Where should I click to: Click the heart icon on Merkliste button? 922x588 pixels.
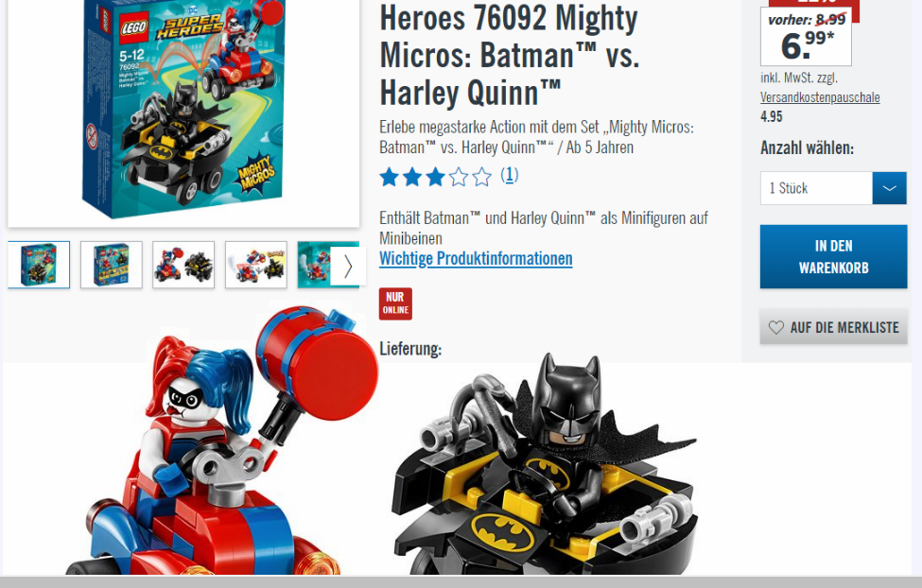776,327
